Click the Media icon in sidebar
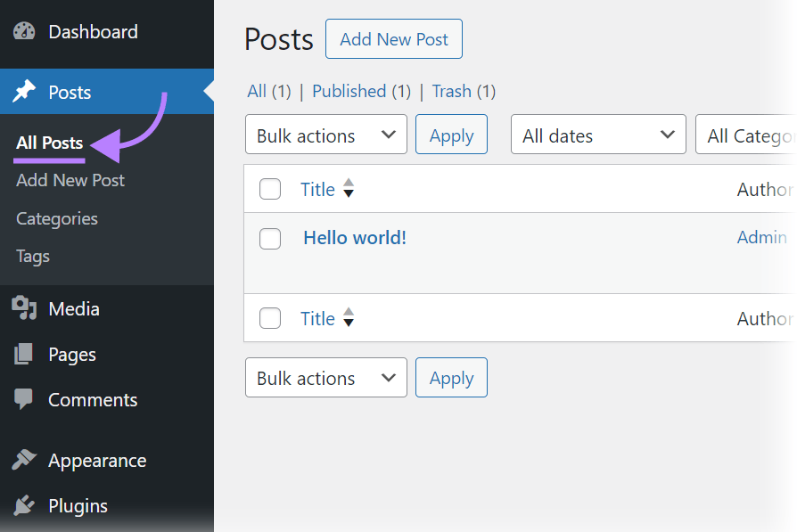The image size is (797, 532). pos(24,308)
